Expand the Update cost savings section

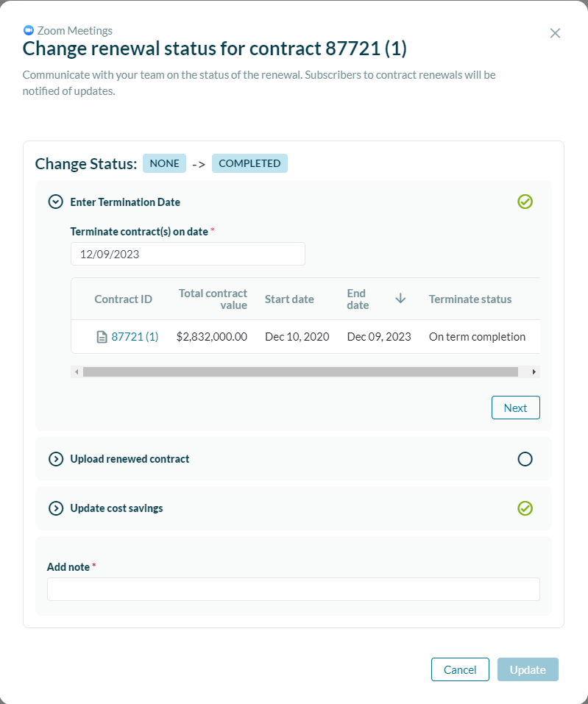coord(56,508)
